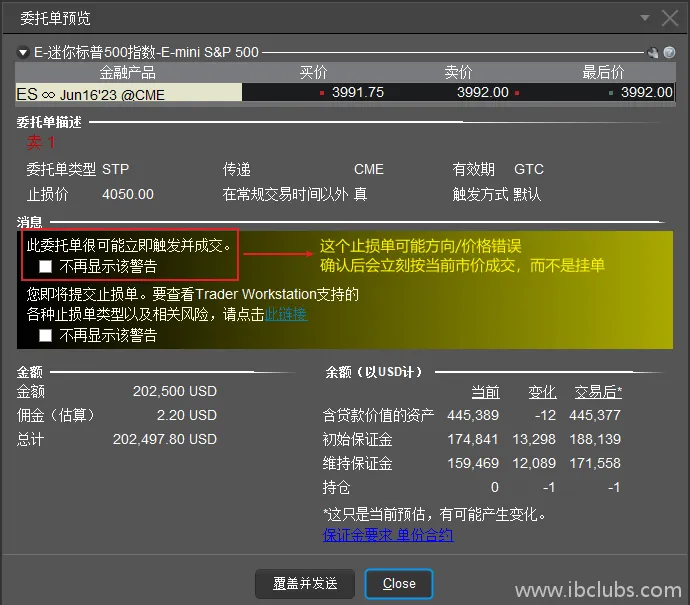This screenshot has height=605, width=690.
Task: Tick the checkbox under the immediate-trigger warning
Action: pos(45,267)
